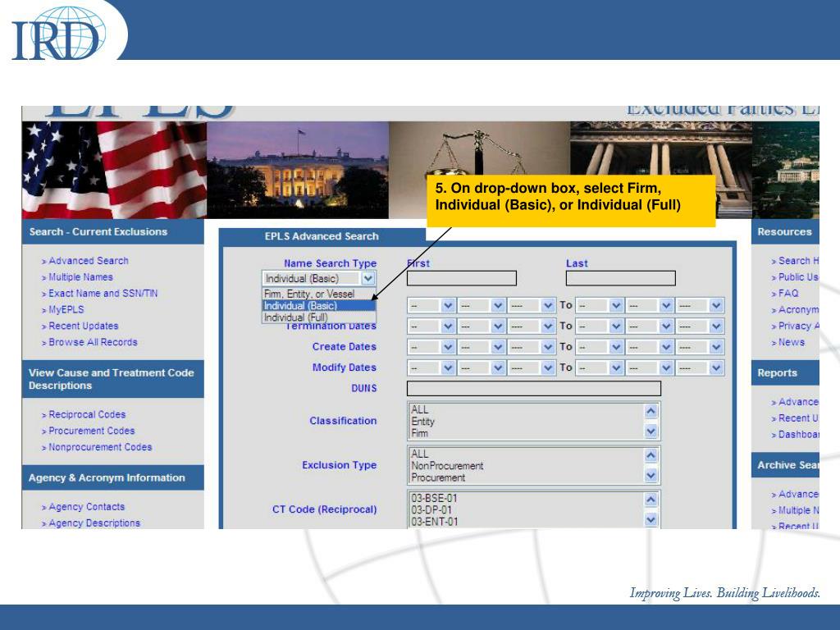The image size is (840, 630).
Task: Open the Name Search Type dropdown arrow
Action: (x=367, y=279)
